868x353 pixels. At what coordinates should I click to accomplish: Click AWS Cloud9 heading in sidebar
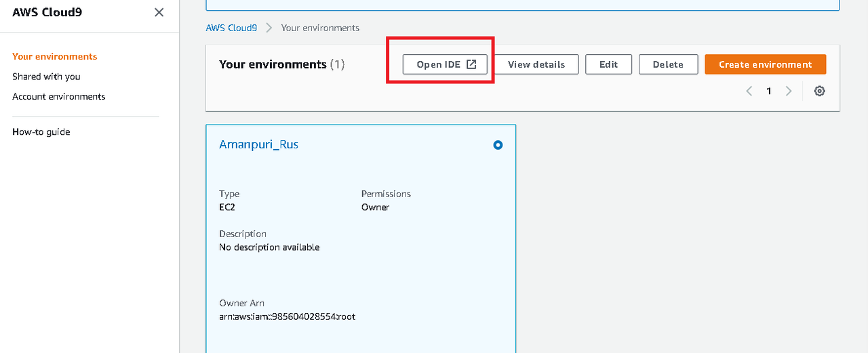[x=47, y=12]
